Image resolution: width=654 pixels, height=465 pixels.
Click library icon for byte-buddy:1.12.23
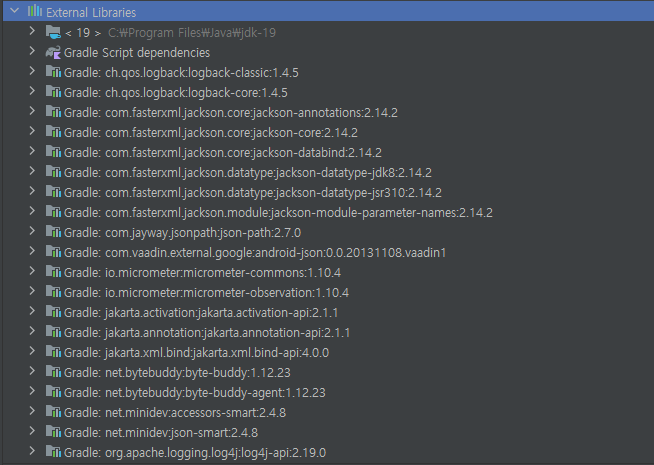[x=53, y=372]
